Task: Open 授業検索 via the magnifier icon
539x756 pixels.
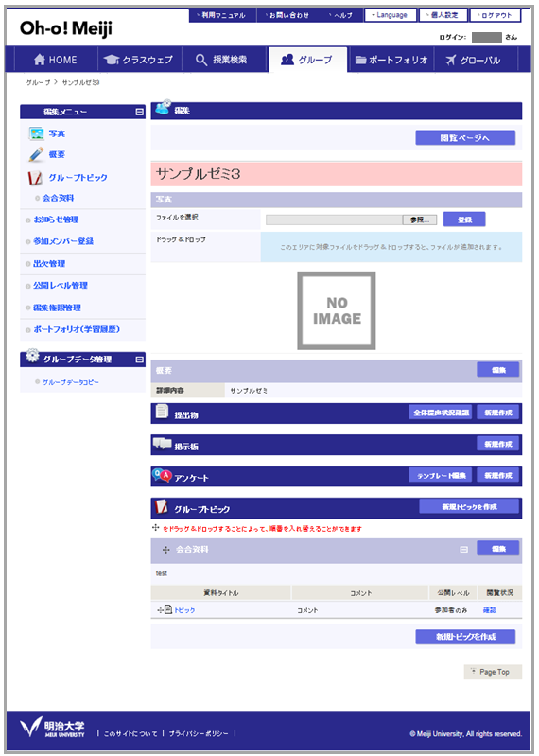Action: pyautogui.click(x=201, y=60)
